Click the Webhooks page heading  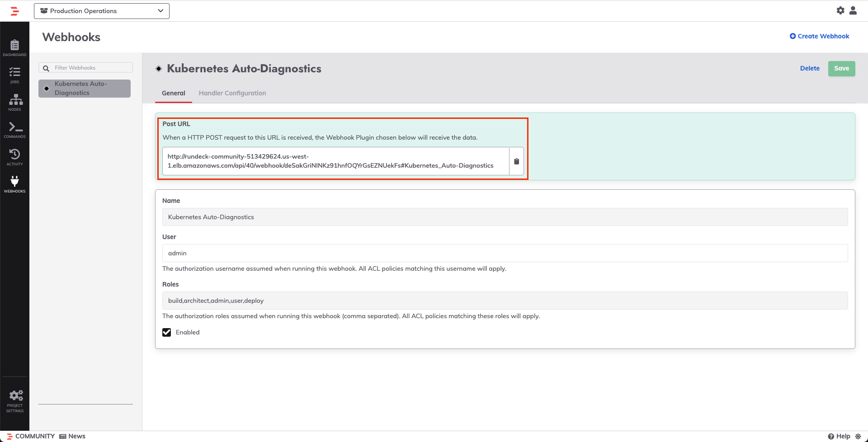pos(71,37)
